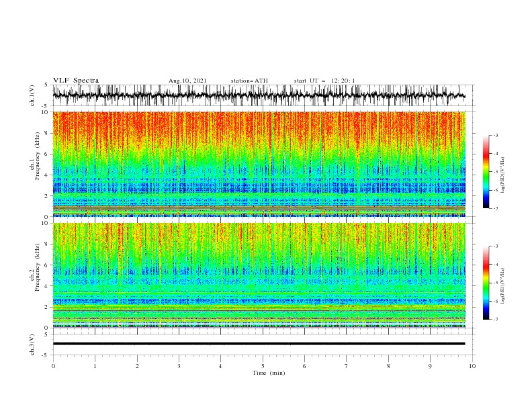
Task: Click the 'Time (min)' axis title
Action: pos(269,373)
